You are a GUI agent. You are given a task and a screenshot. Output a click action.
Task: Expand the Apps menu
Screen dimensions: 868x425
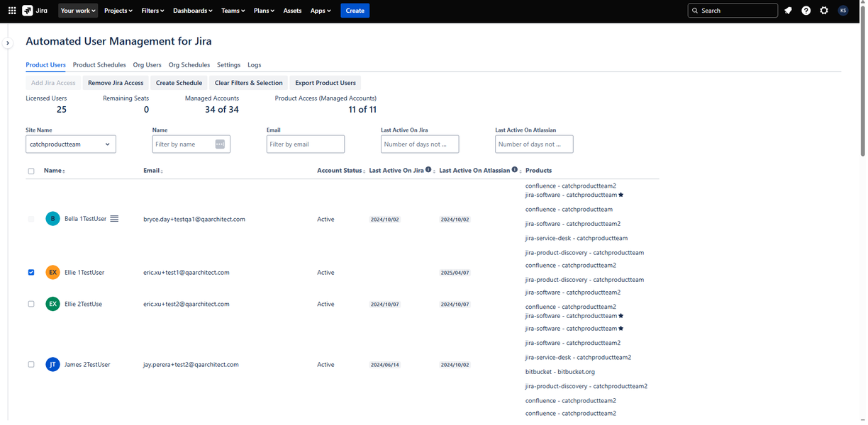[x=321, y=11]
